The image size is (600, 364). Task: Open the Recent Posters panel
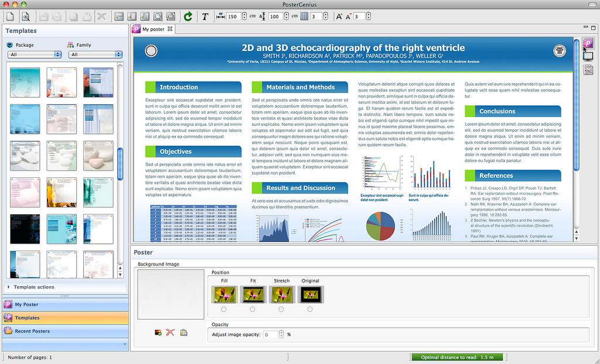(32, 331)
